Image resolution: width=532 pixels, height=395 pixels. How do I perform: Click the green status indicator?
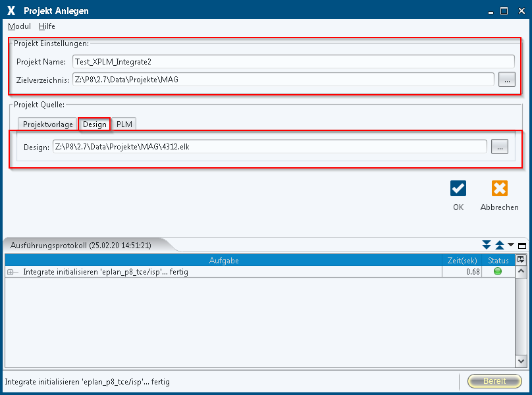498,272
